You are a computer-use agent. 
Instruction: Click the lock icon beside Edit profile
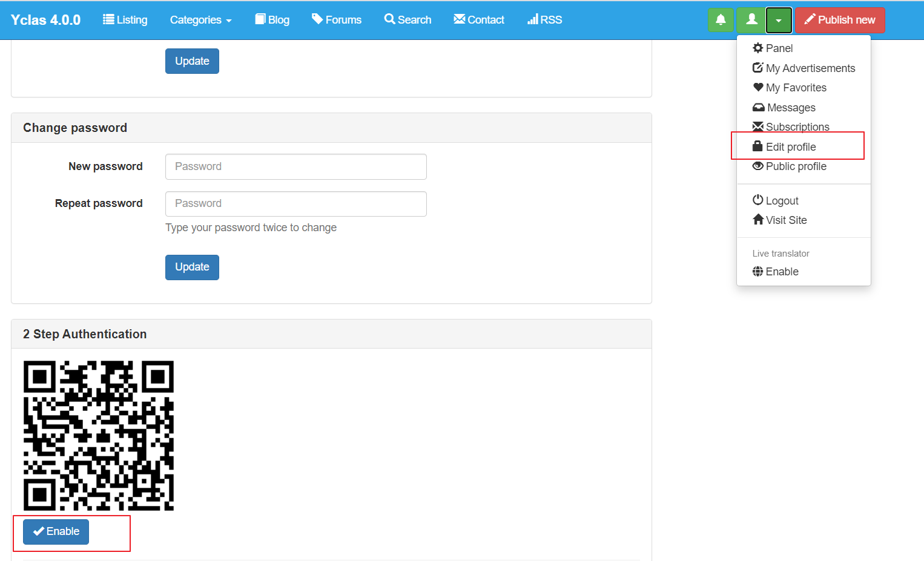coord(757,146)
